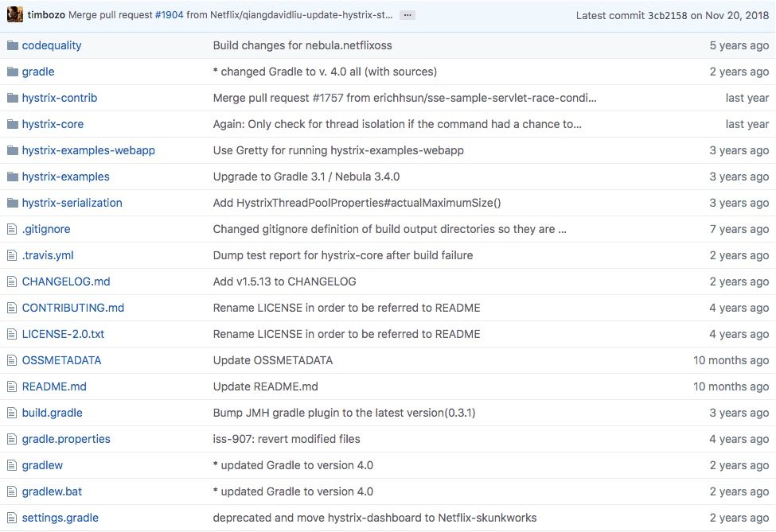
Task: Click the hystrix-contrib folder icon
Action: pyautogui.click(x=12, y=98)
